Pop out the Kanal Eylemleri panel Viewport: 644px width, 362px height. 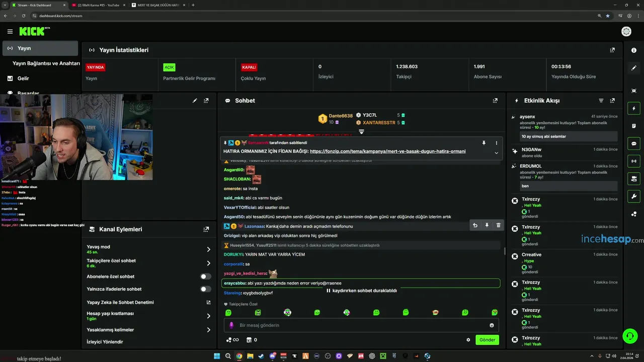tap(206, 229)
